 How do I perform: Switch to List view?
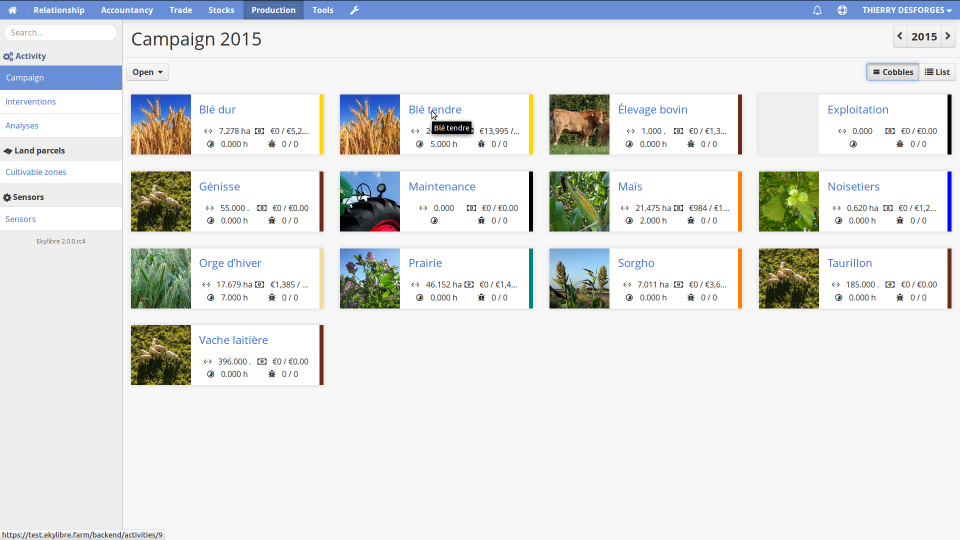click(937, 72)
